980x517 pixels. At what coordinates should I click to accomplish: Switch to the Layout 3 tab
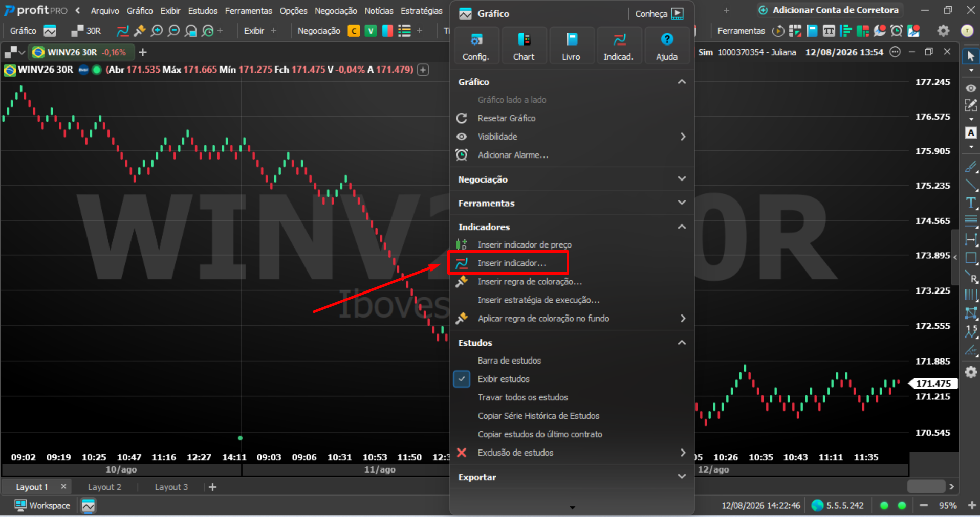[x=171, y=487]
